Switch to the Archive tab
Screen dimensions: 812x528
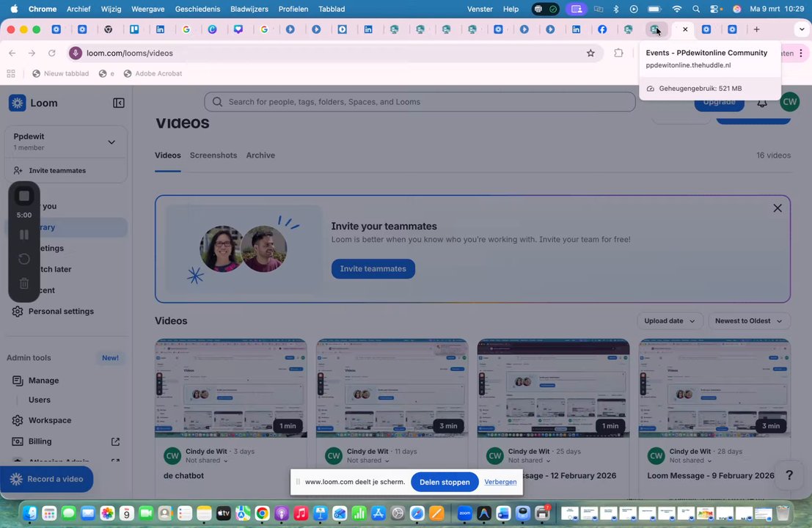260,155
